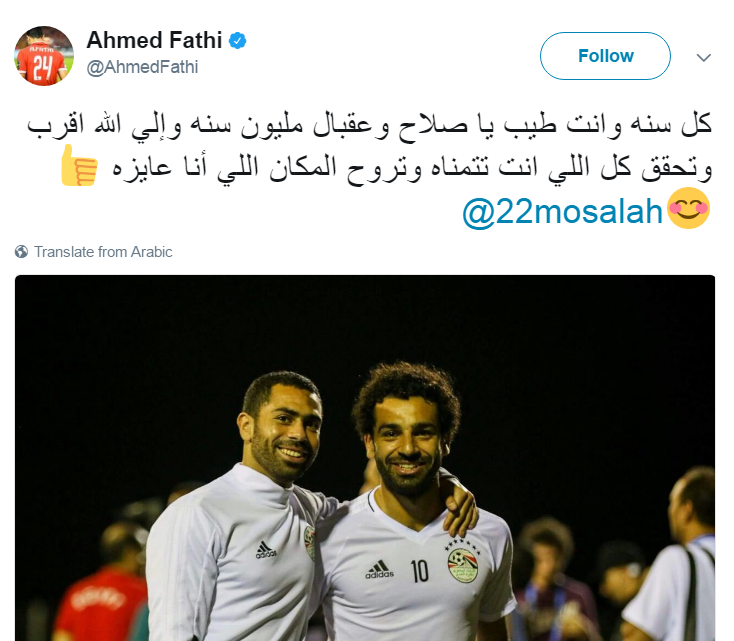The width and height of the screenshot is (734, 641).
Task: Click the first line of Arabic tweet text
Action: 369,125
